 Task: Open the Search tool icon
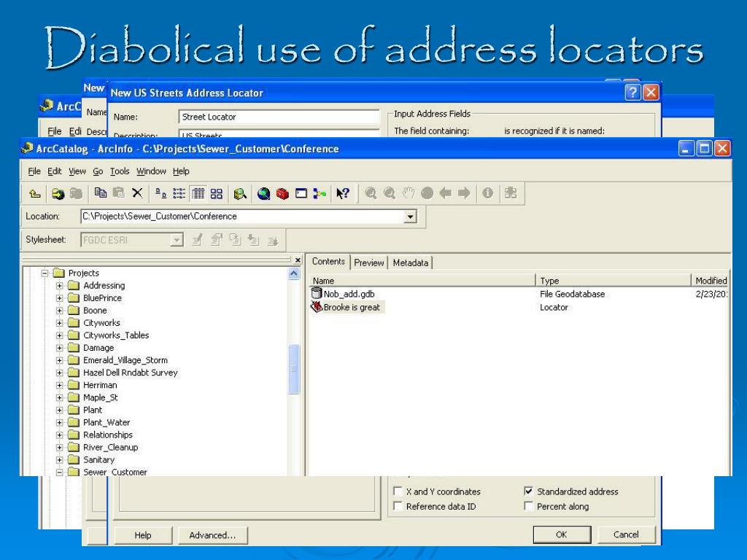click(x=240, y=193)
